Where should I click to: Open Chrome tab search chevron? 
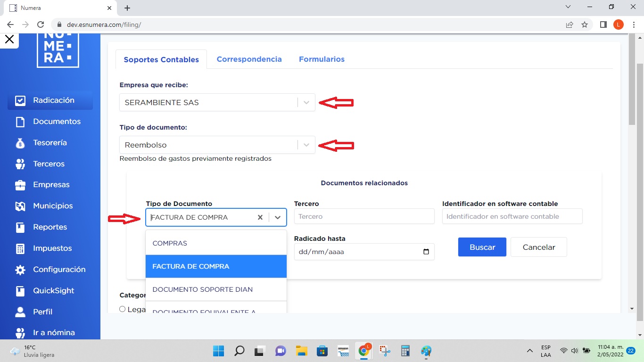(x=568, y=7)
